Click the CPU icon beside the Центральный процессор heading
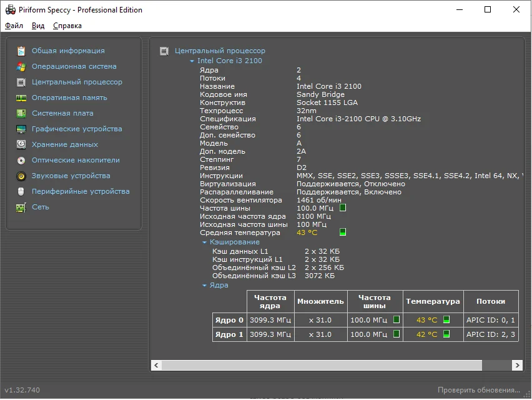Image resolution: width=532 pixels, height=400 pixels. pos(164,51)
